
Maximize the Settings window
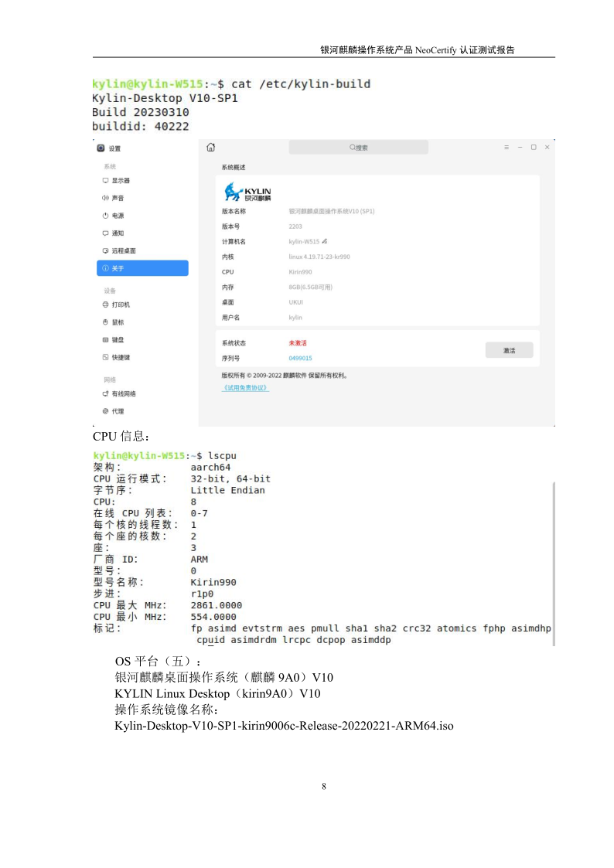point(534,148)
